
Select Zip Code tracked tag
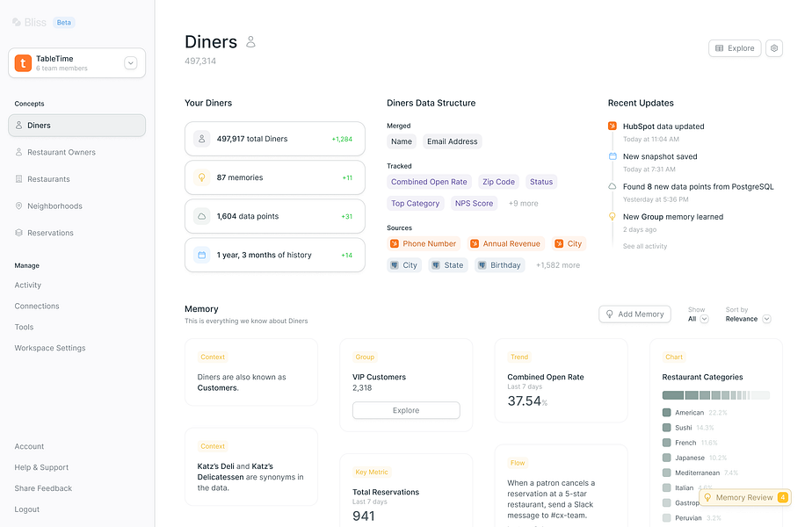tap(498, 182)
